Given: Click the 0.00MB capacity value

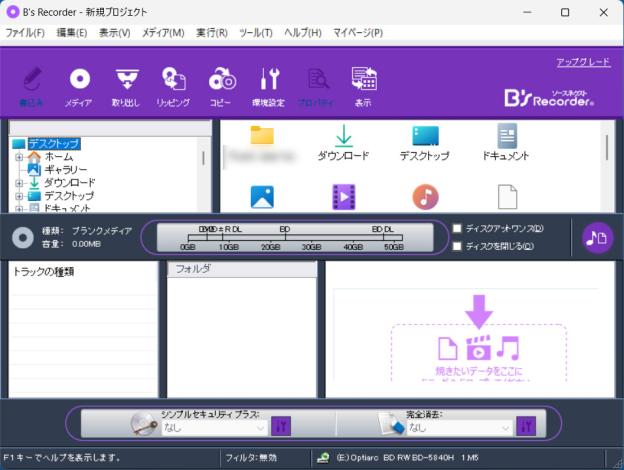Looking at the screenshot, I should point(86,244).
